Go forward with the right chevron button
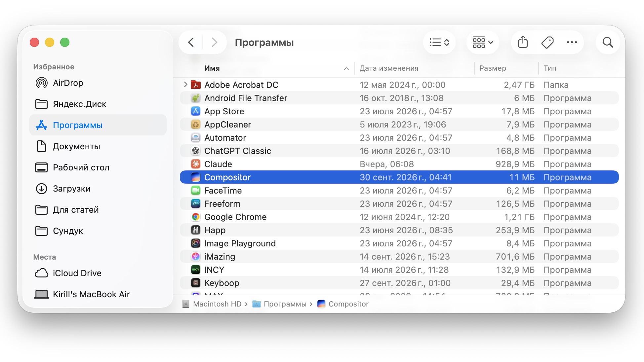 pos(214,42)
